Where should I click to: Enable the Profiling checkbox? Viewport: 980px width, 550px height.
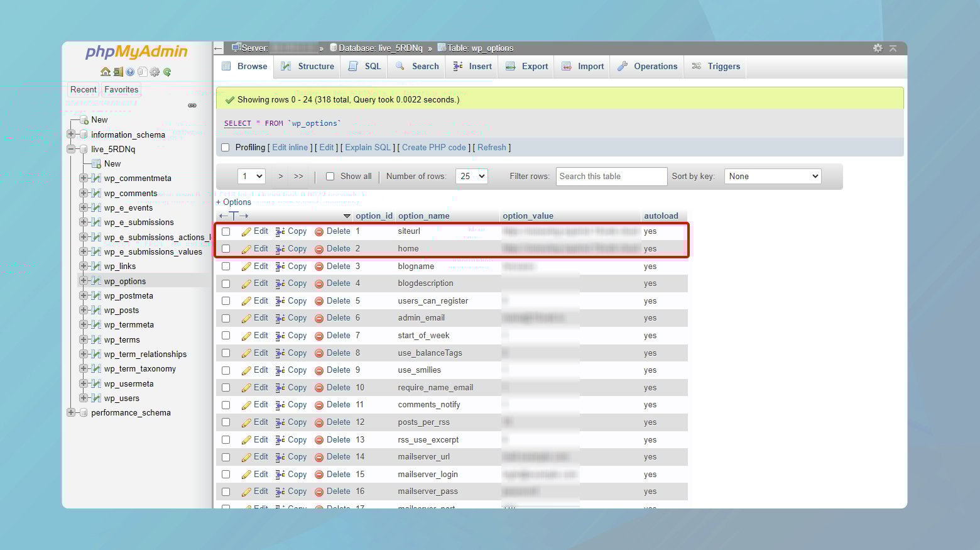pyautogui.click(x=225, y=147)
